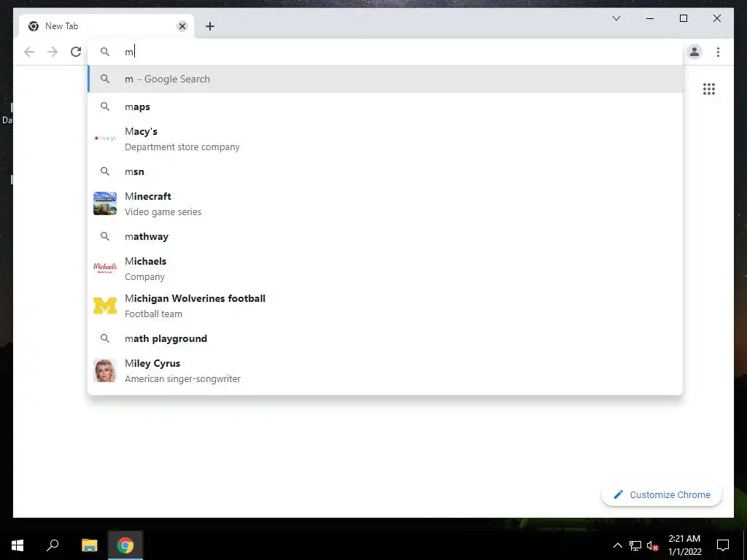
Task: Go back with the back arrow
Action: pyautogui.click(x=29, y=52)
